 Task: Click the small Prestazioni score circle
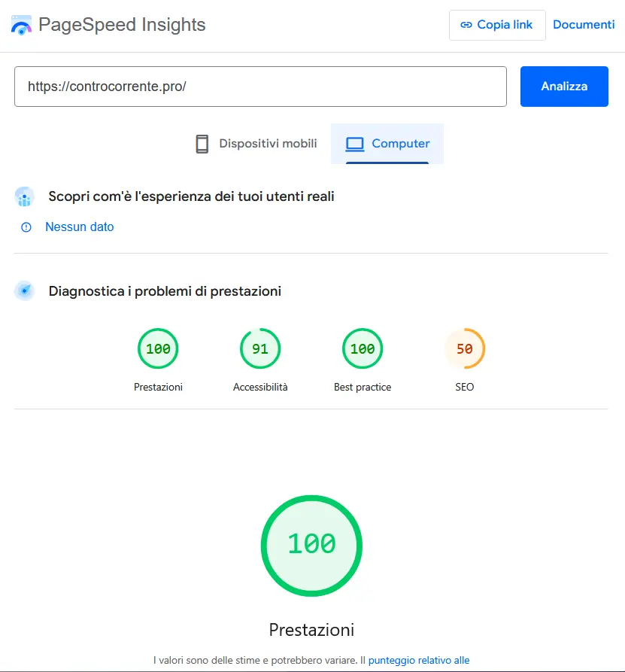pyautogui.click(x=157, y=348)
